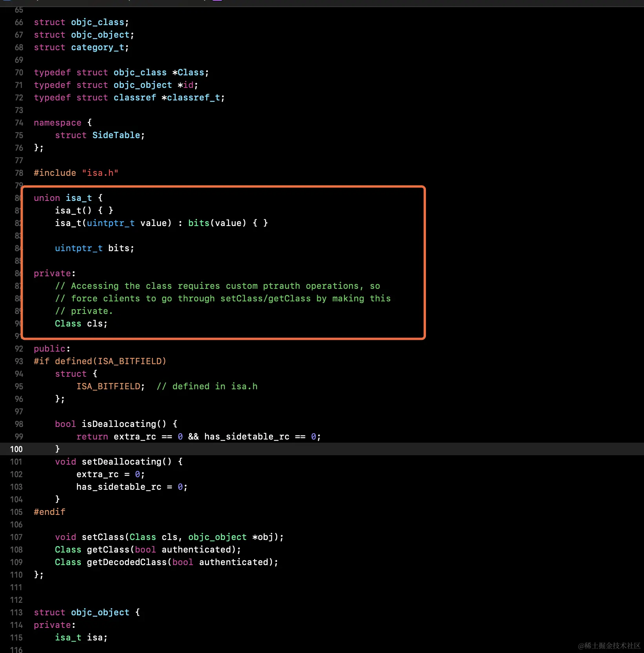
Task: Click 'union isa_t {' declaration
Action: click(x=68, y=198)
